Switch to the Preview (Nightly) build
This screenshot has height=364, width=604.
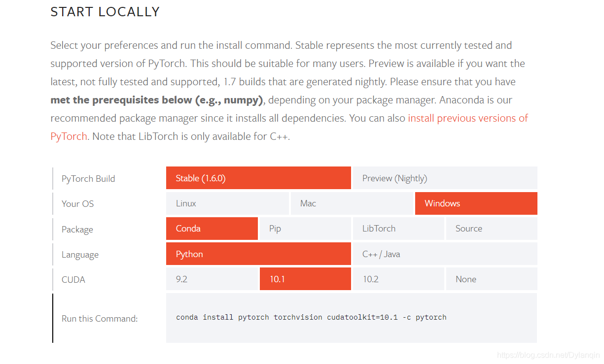click(444, 178)
